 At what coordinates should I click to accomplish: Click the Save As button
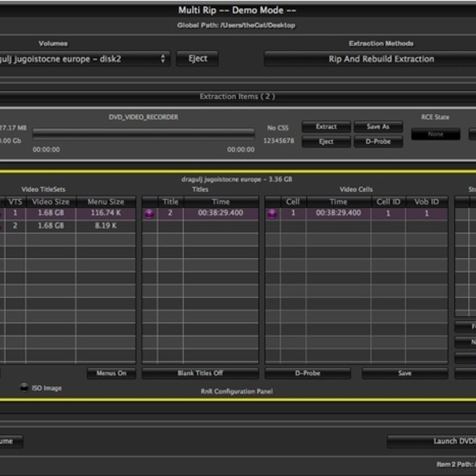(378, 127)
